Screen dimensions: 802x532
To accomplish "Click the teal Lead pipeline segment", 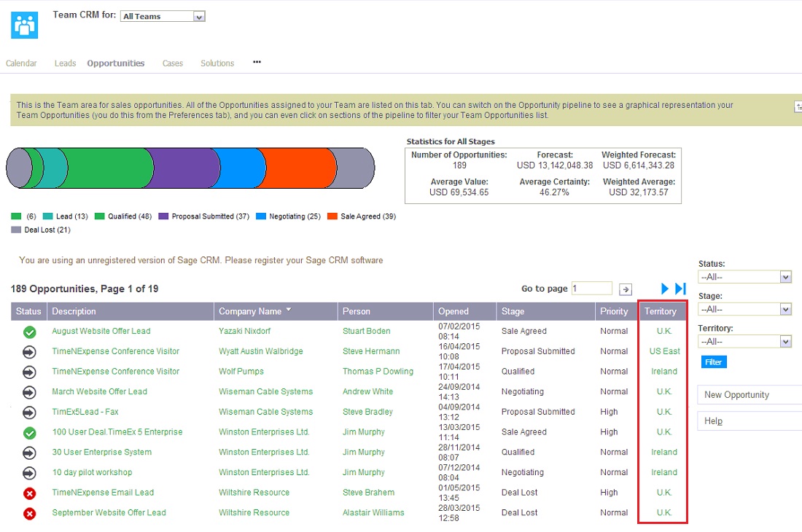I will (x=55, y=168).
